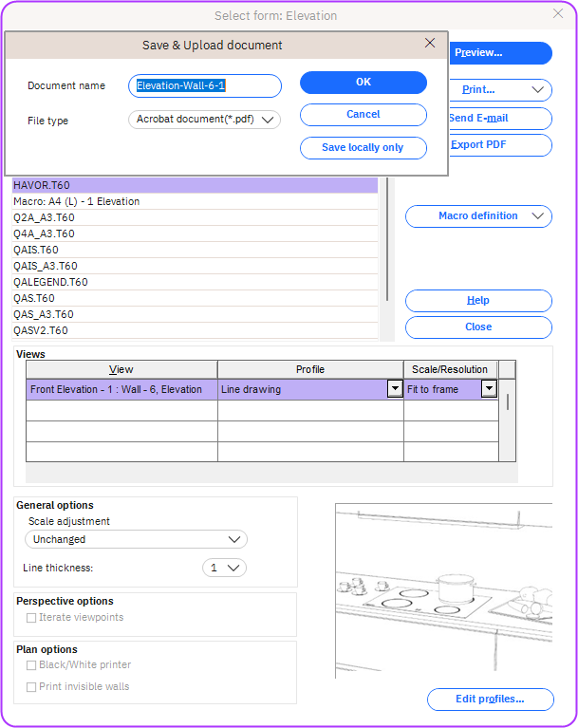Click the Help button

click(x=478, y=301)
